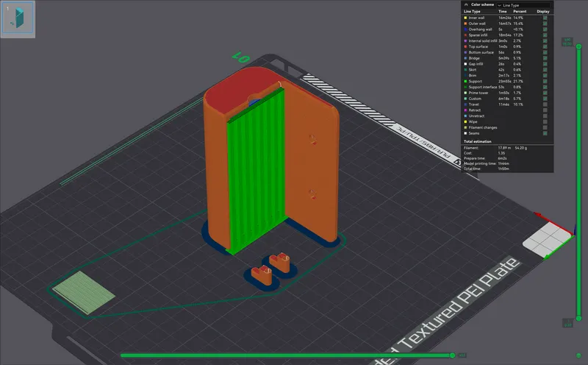588x365 pixels.
Task: Show Retract points display checkbox
Action: 545,110
